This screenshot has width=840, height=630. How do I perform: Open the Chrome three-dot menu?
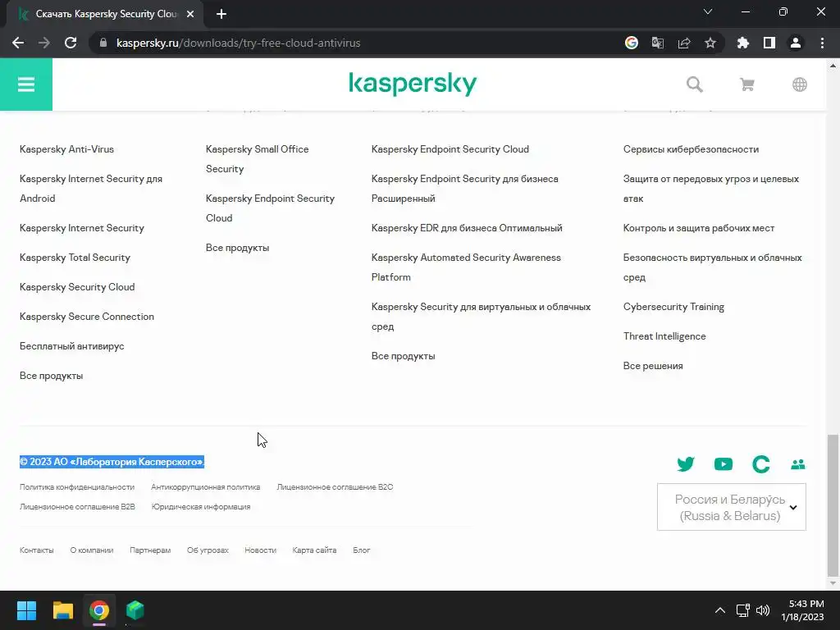[x=822, y=43]
